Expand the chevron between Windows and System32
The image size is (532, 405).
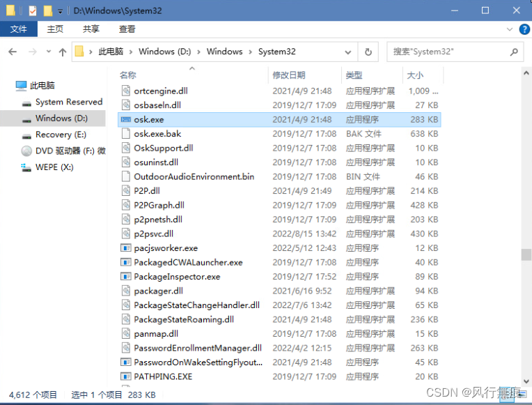(x=251, y=52)
